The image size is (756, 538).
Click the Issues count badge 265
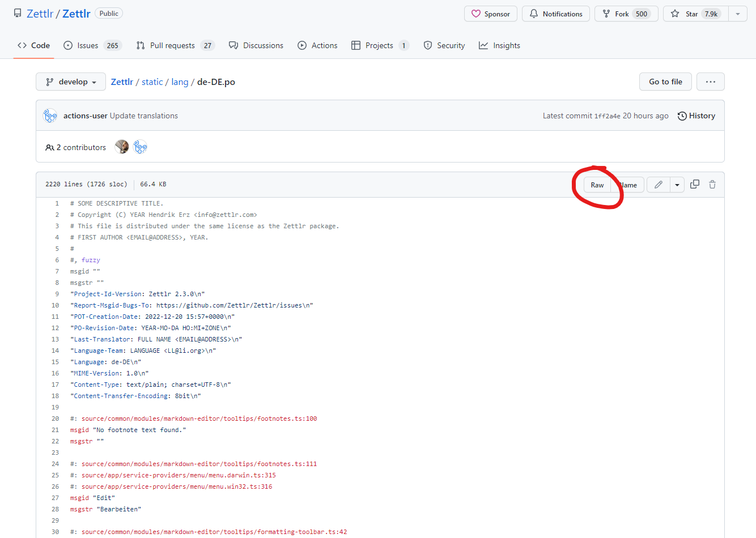[x=113, y=45]
